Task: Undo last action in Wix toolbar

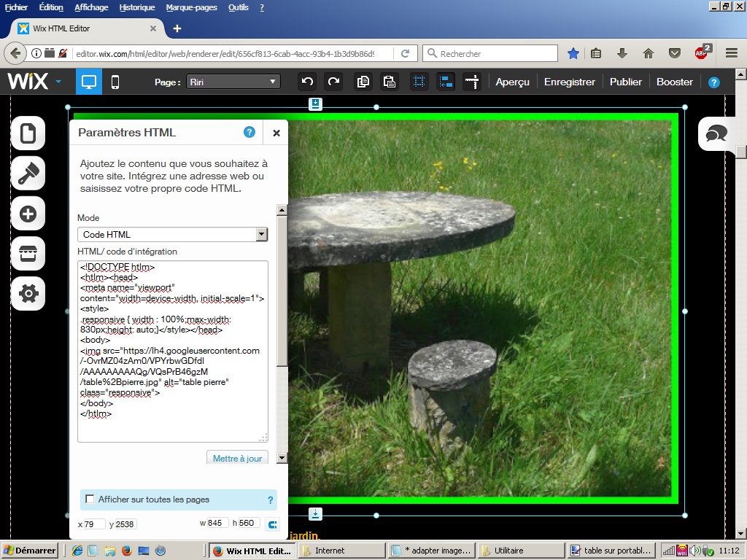Action: coord(307,82)
